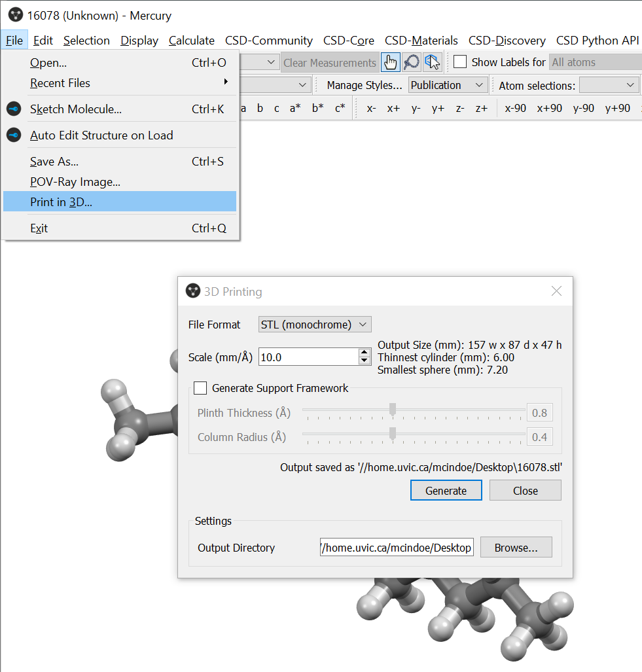
Task: Rotate structure with z+ button
Action: coord(481,108)
